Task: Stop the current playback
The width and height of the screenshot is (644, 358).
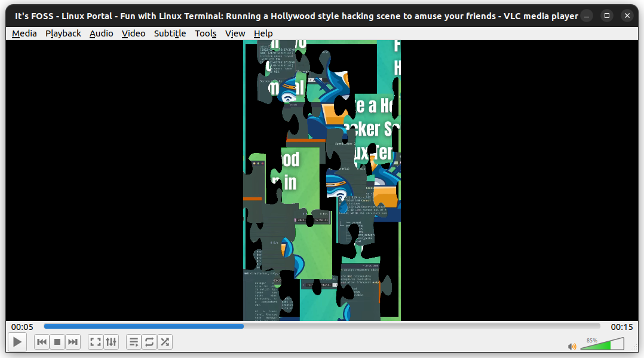Action: point(57,341)
